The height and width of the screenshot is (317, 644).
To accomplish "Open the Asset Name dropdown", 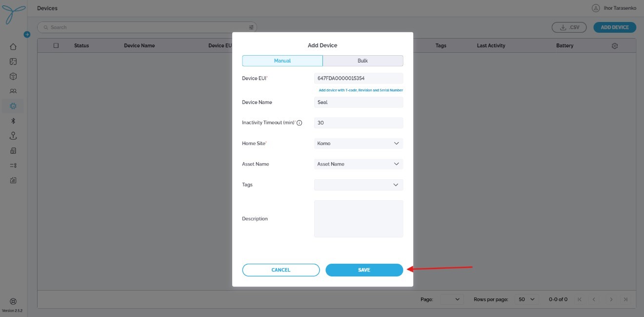I will point(359,164).
